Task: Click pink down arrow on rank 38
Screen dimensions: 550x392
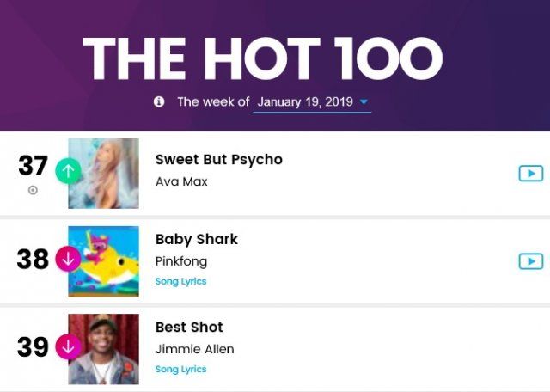Action: [68, 258]
